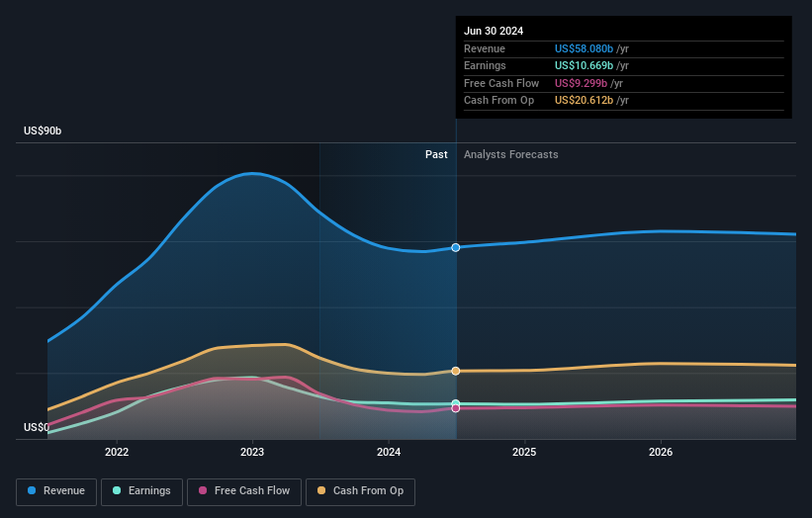Screen dimensions: 812x518
Task: Click the Revenue row label in tooltip
Action: click(x=485, y=48)
